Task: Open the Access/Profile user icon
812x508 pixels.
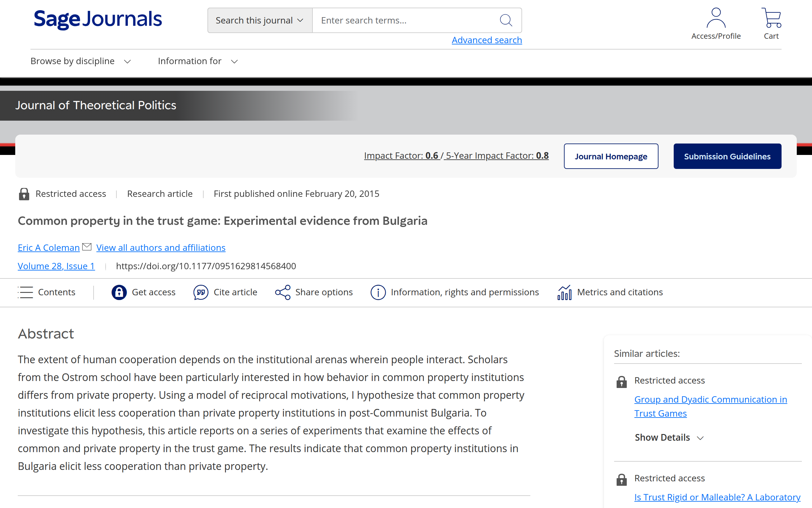Action: point(716,18)
